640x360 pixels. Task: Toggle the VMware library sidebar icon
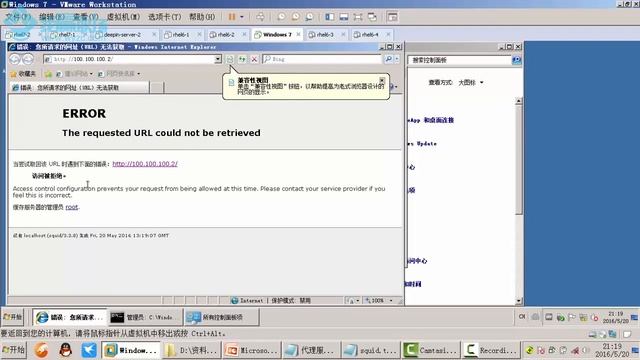pyautogui.click(x=329, y=17)
